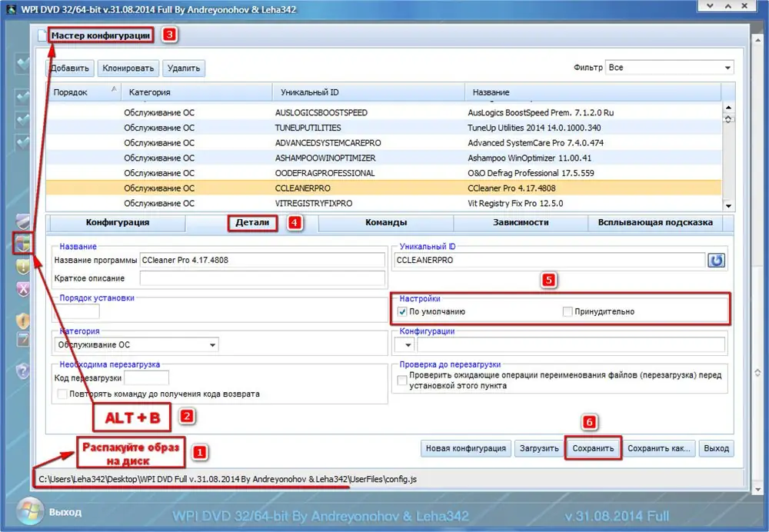Viewport: 769px width, 532px height.
Task: Open the small Конфигурации dropdown
Action: pos(408,345)
